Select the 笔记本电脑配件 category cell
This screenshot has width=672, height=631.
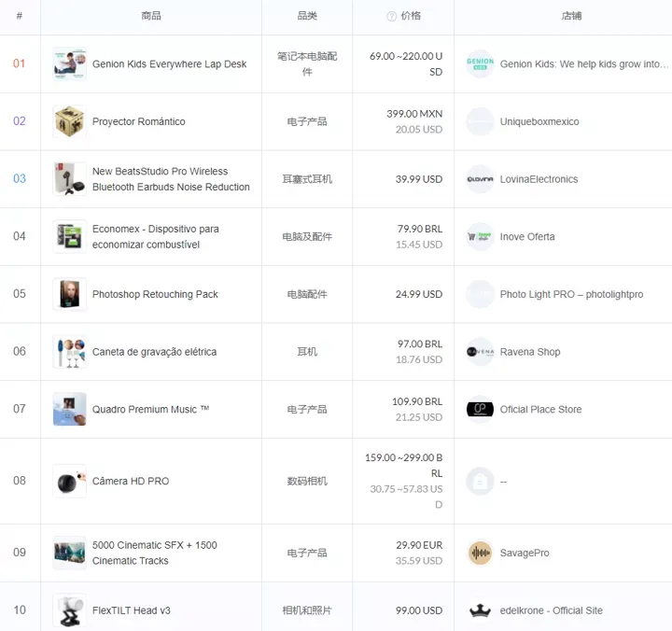[x=307, y=63]
